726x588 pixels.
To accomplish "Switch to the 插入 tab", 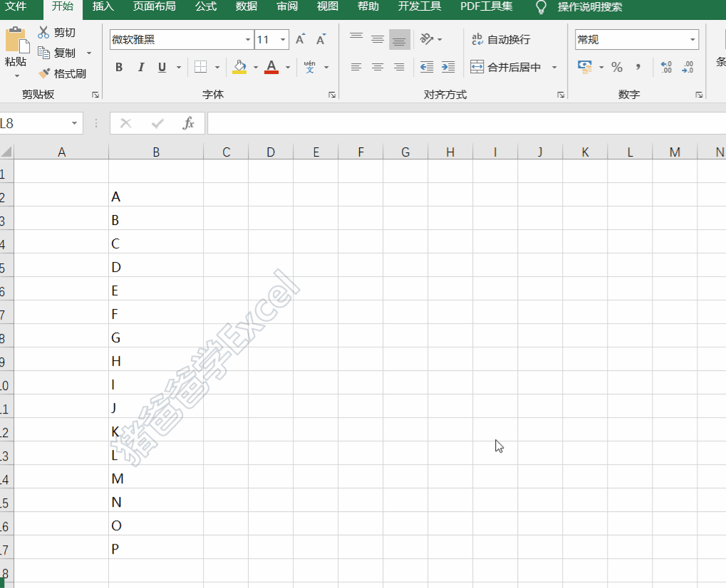I will point(103,6).
